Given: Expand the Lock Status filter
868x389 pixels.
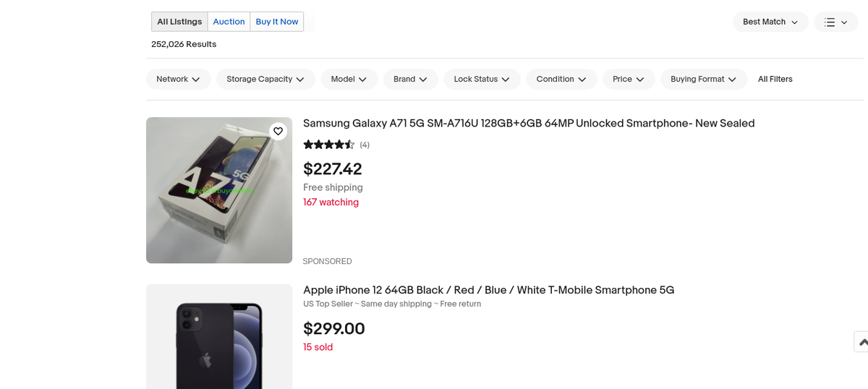Looking at the screenshot, I should 482,79.
